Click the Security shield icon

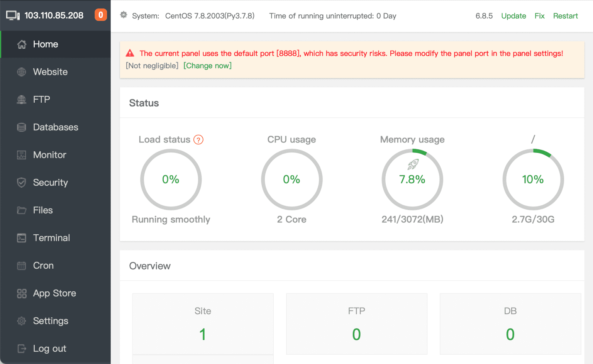click(22, 183)
